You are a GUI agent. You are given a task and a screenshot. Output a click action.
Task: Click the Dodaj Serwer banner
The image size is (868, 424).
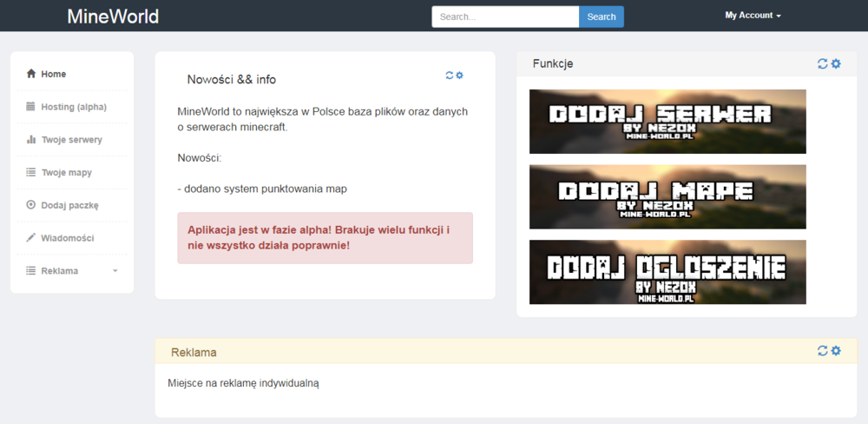click(667, 122)
